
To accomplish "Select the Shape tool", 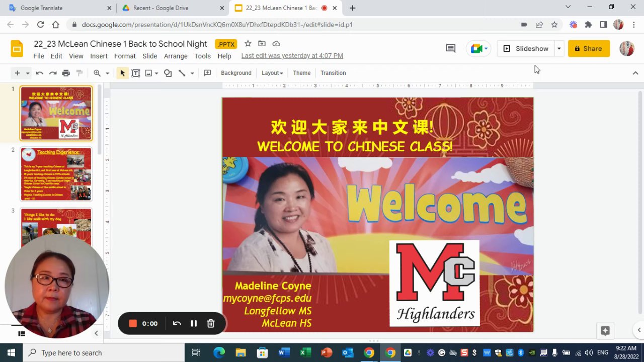I will tap(168, 73).
